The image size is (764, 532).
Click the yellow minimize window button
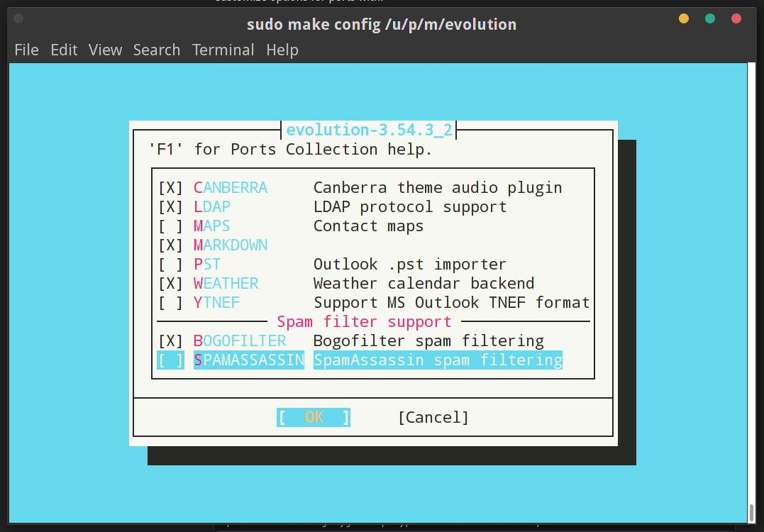point(684,18)
